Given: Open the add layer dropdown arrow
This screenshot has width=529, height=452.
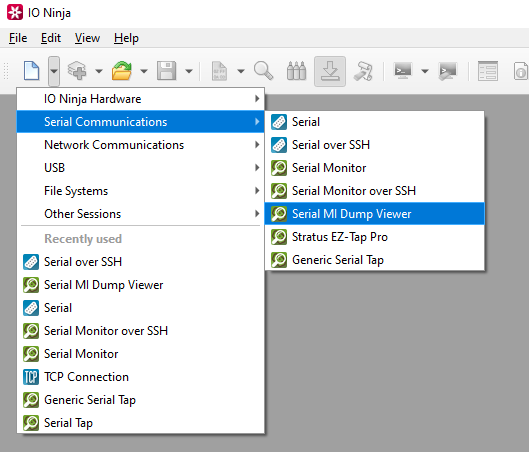Looking at the screenshot, I should click(99, 71).
